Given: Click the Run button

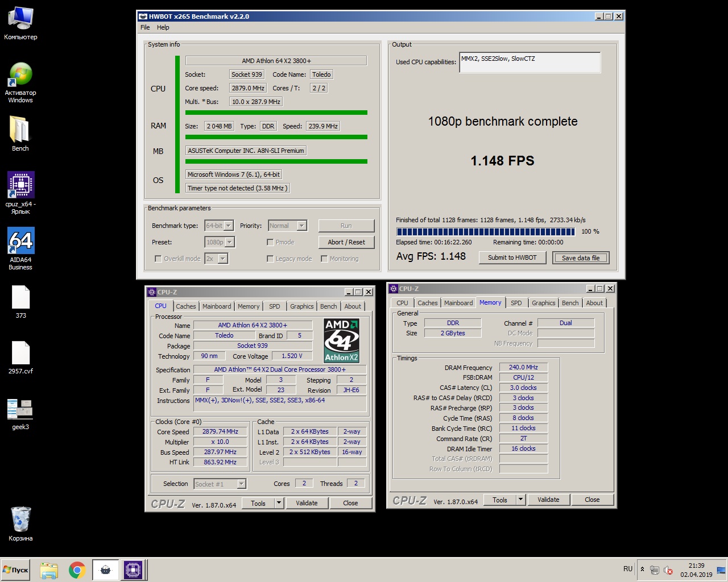Looking at the screenshot, I should (346, 226).
